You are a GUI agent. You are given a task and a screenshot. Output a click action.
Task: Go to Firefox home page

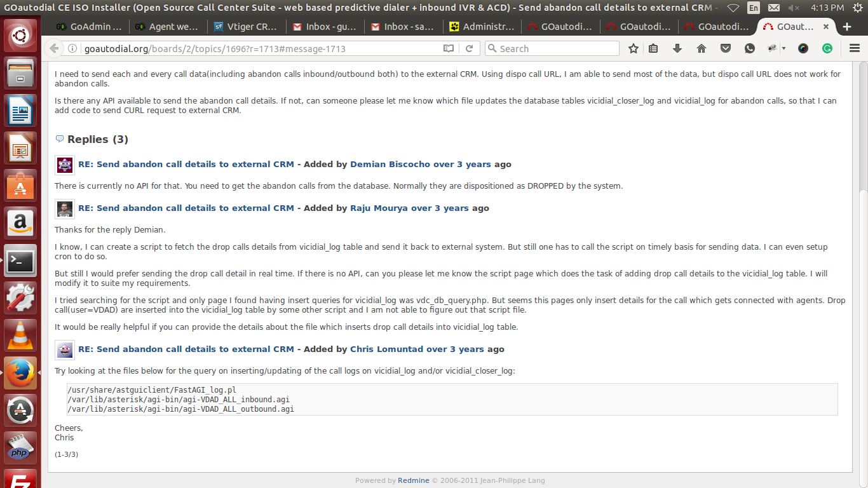tap(702, 48)
